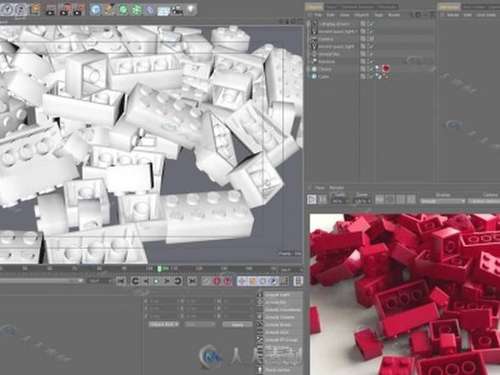Click the red record keyframe button

coord(217,281)
